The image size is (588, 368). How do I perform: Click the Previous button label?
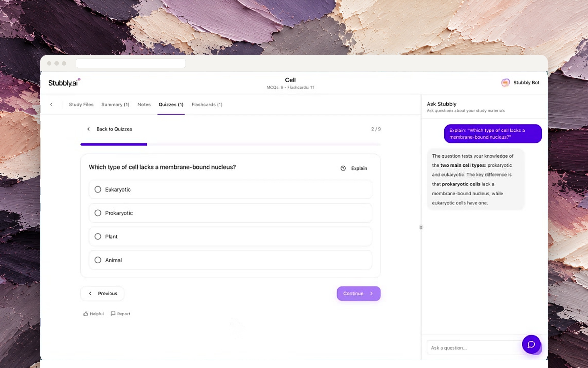(x=108, y=293)
